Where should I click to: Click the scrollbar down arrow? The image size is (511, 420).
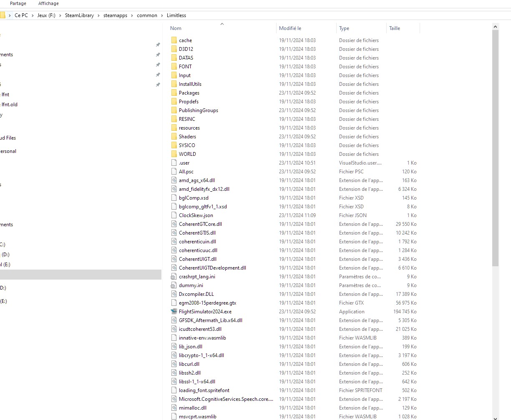click(495, 418)
